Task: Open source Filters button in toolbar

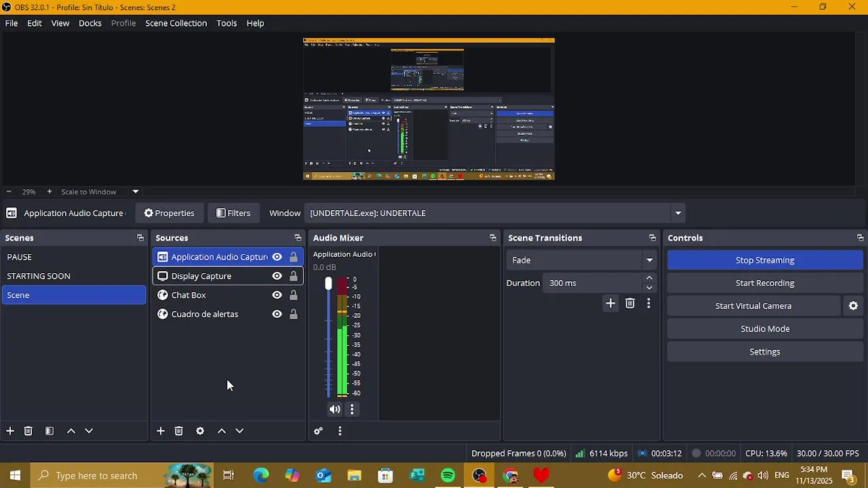Action: [233, 213]
